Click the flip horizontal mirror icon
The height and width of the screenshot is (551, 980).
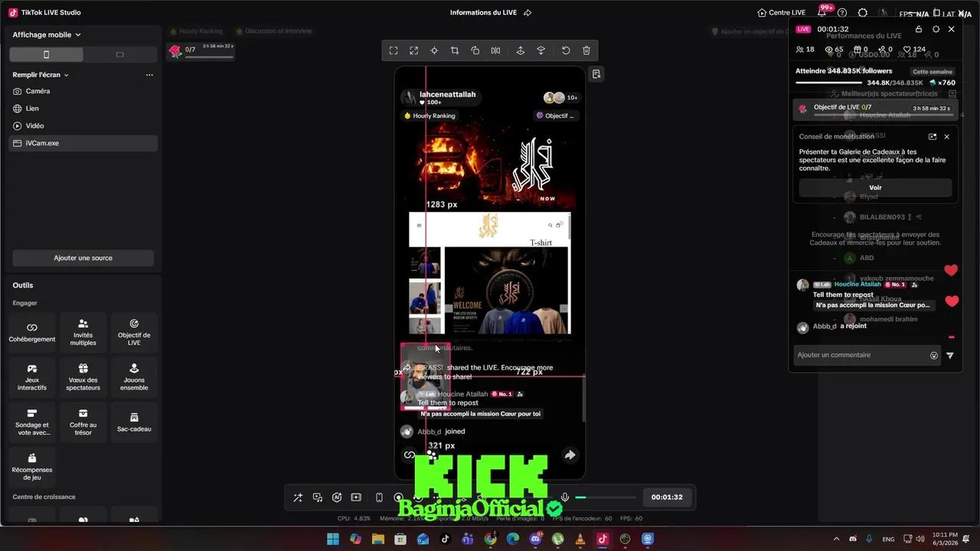[495, 51]
